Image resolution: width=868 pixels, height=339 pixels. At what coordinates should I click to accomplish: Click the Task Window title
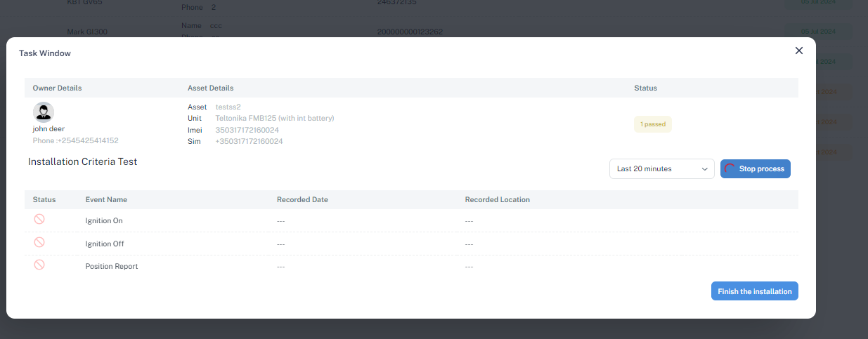coord(45,53)
